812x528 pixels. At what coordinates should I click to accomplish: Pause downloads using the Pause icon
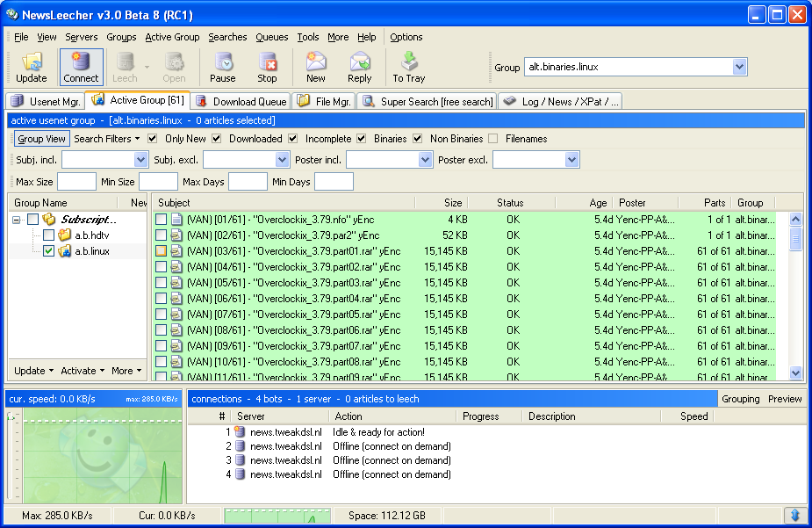point(223,67)
